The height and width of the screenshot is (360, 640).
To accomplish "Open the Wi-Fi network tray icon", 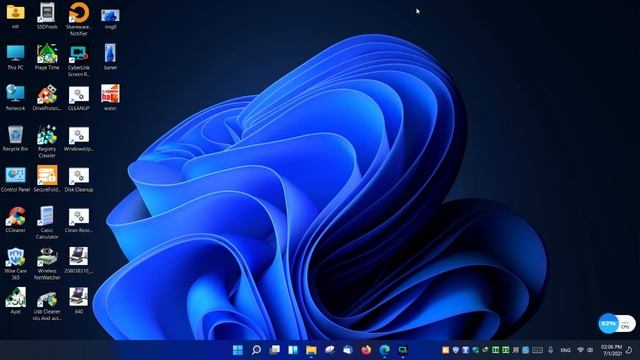I will (580, 350).
